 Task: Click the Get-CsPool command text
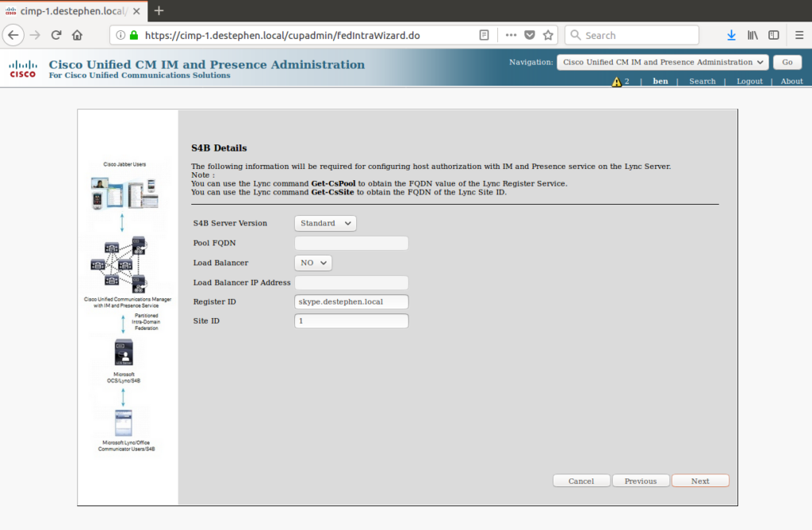[334, 183]
